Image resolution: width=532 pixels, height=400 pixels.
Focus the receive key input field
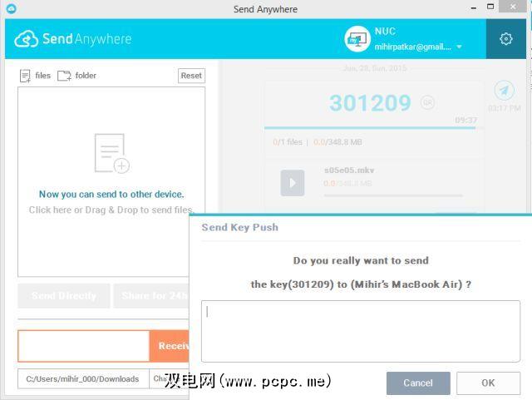click(83, 346)
